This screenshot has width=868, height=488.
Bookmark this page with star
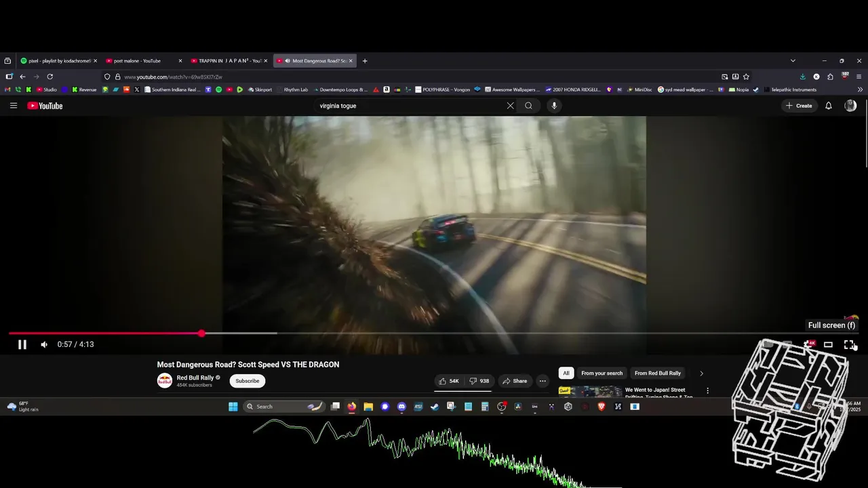[746, 77]
